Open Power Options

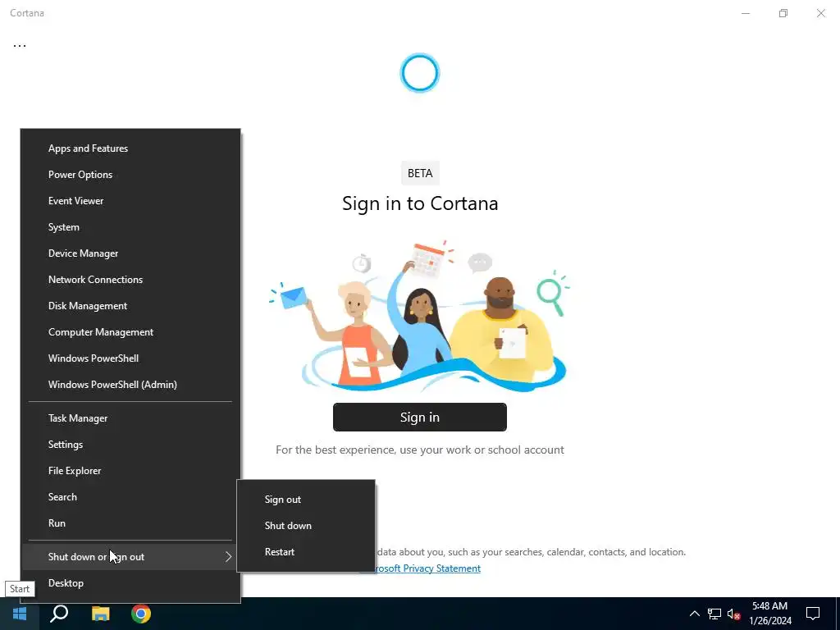click(x=130, y=175)
